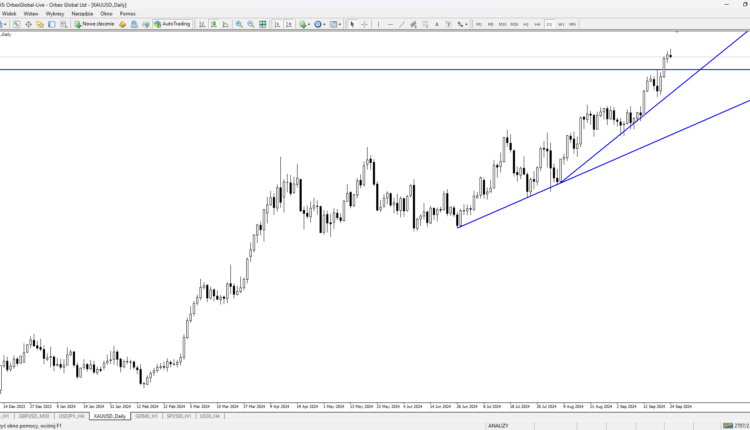The width and height of the screenshot is (750, 430).
Task: Click the latest candlestick at chart top
Action: 671,55
